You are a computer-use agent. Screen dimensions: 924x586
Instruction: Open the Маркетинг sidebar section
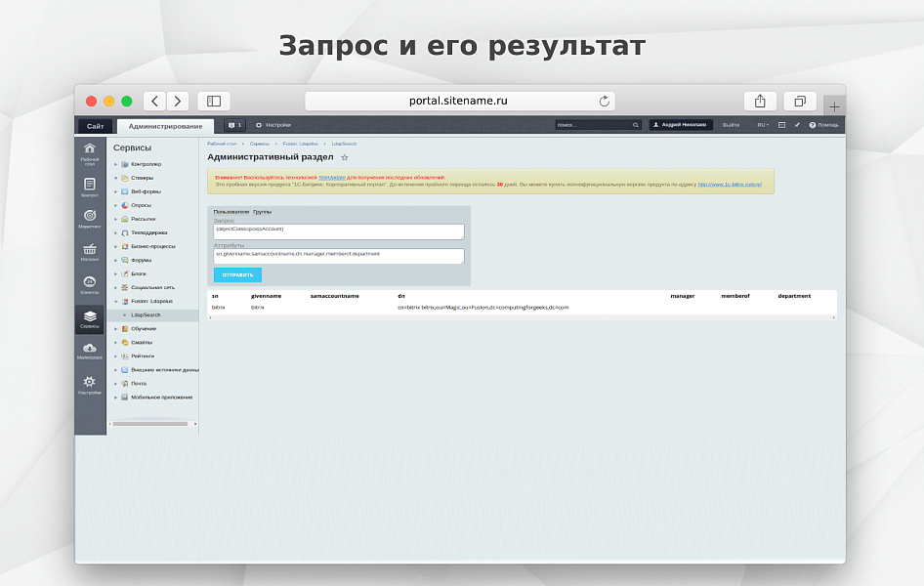tap(90, 218)
